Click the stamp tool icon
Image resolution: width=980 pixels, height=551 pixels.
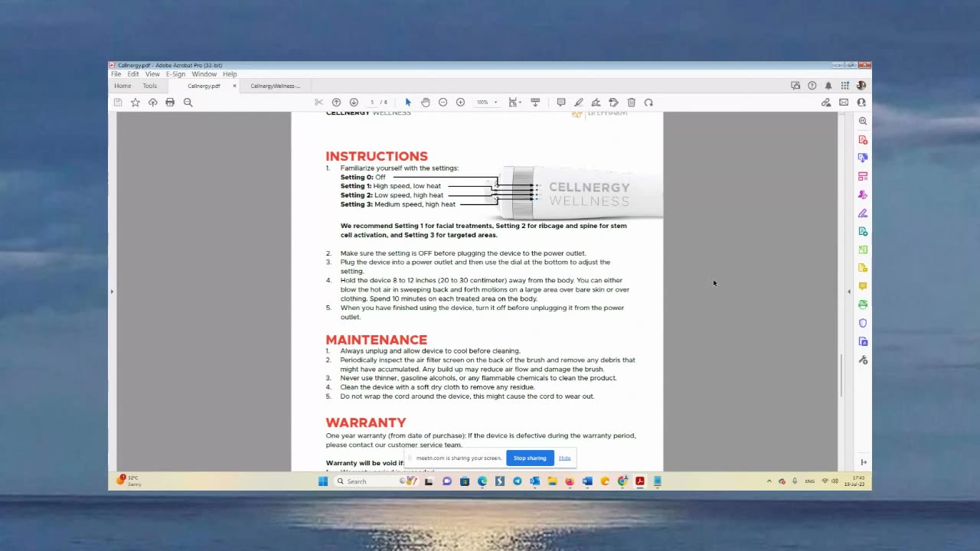tap(613, 103)
